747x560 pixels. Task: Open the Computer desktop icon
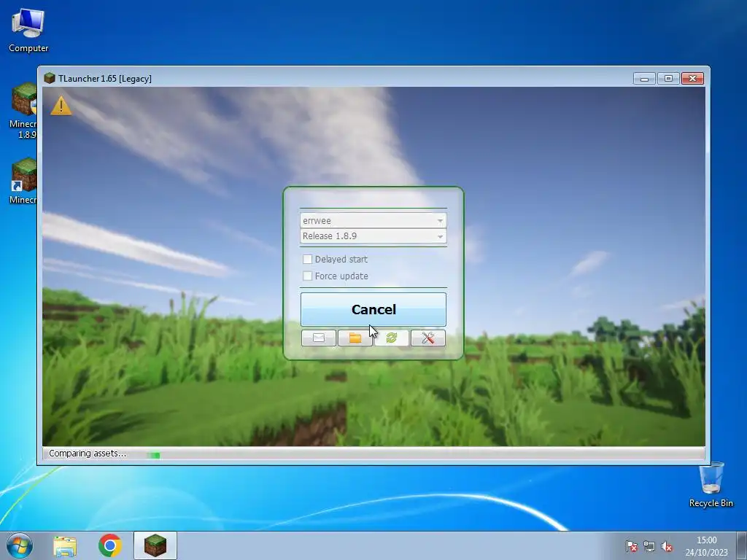click(28, 31)
